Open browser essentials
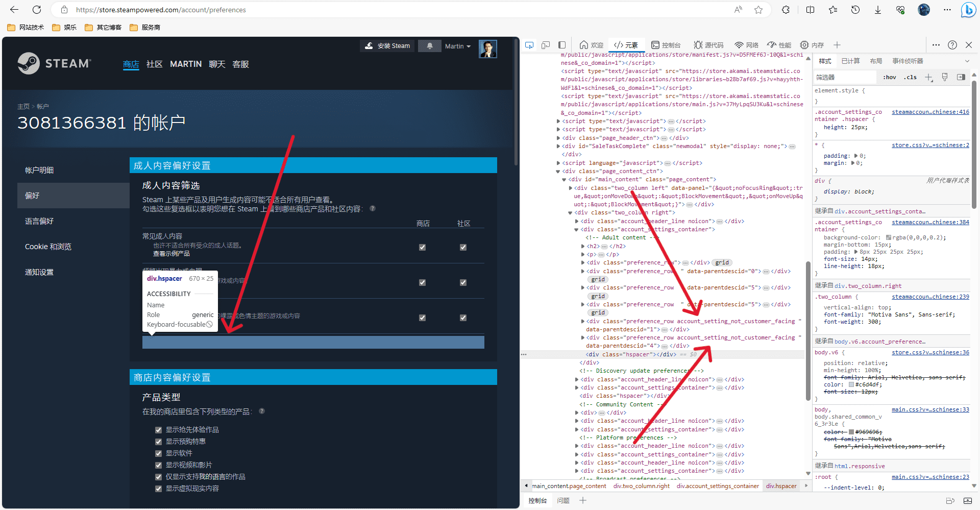The height and width of the screenshot is (510, 980). 900,10
